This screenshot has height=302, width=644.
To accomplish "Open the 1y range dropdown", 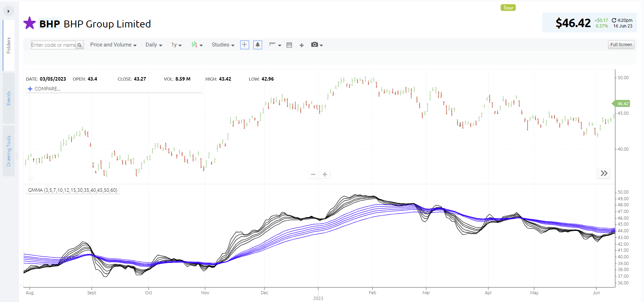I will [176, 45].
